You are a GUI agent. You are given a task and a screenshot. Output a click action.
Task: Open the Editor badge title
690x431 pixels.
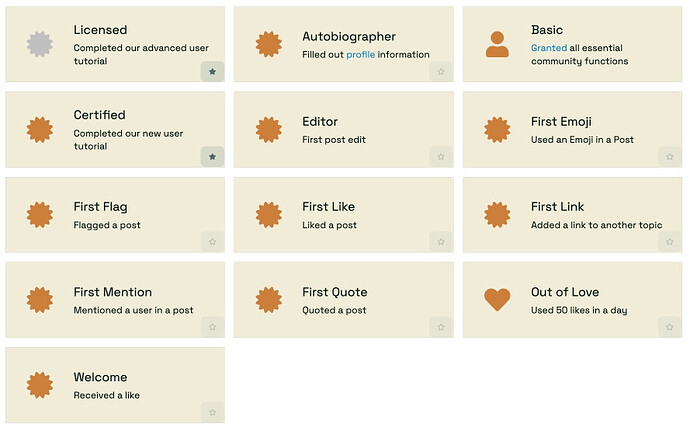pyautogui.click(x=320, y=122)
